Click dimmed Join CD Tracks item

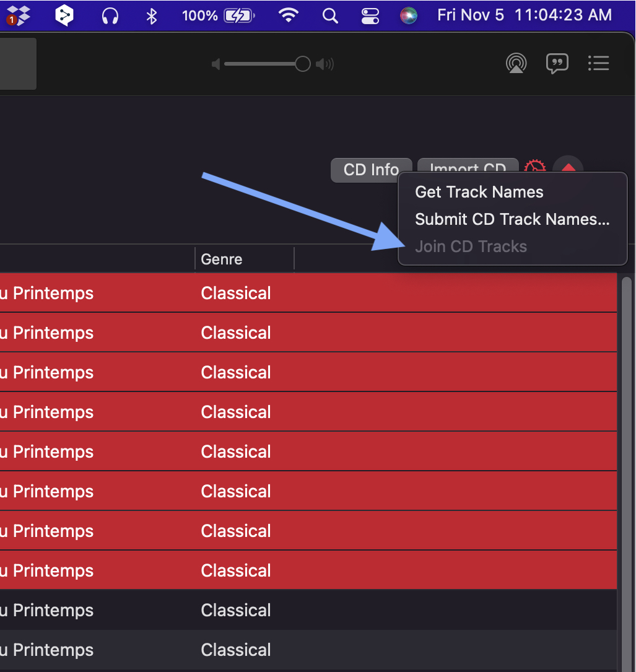pyautogui.click(x=471, y=247)
